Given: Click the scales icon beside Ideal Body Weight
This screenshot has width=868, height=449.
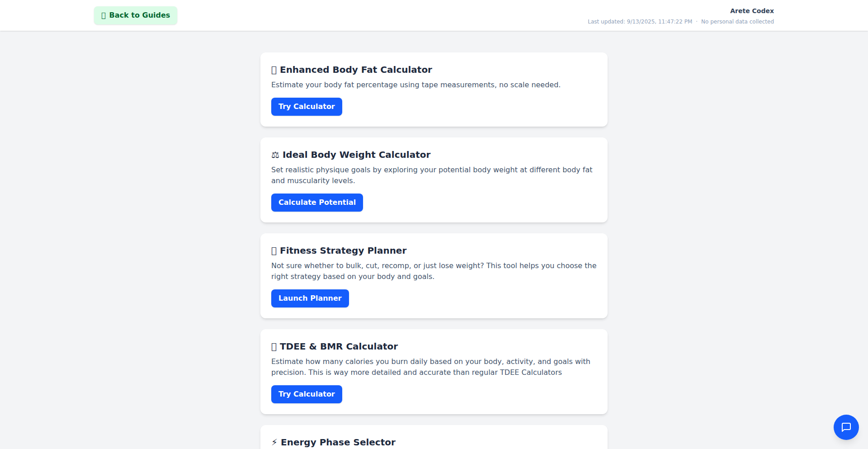Looking at the screenshot, I should (x=275, y=155).
